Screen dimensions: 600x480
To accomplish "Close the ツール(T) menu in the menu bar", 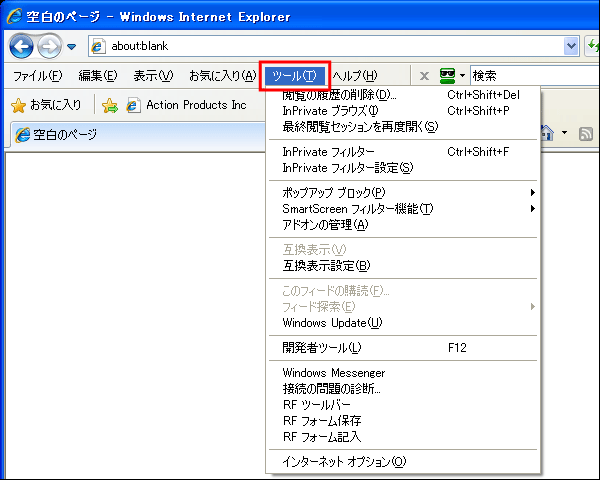I will (x=295, y=76).
